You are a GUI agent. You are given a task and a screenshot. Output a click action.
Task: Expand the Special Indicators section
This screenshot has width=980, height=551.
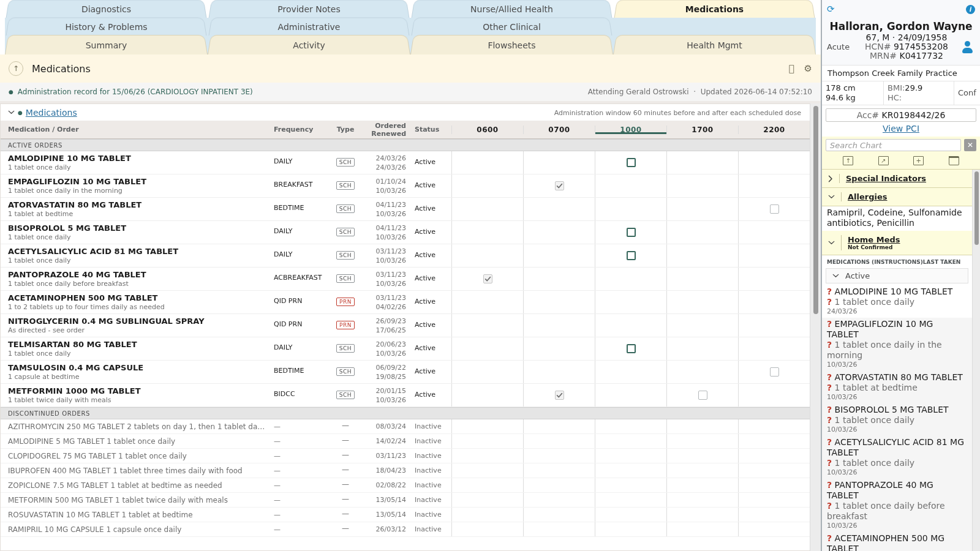pos(831,179)
